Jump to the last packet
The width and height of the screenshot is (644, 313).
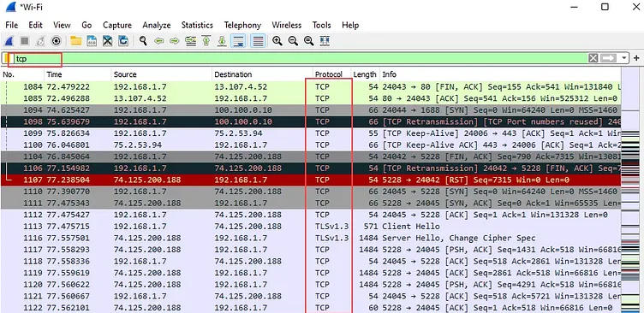[221, 41]
